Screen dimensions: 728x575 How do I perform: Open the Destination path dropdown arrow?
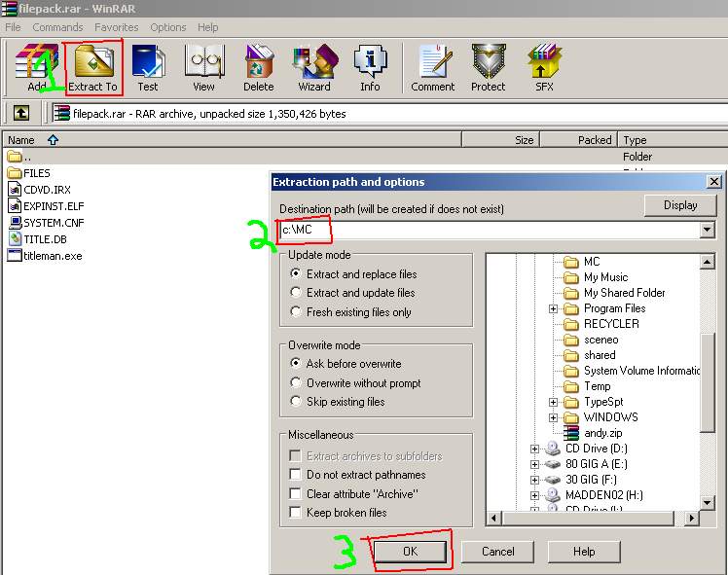point(707,230)
